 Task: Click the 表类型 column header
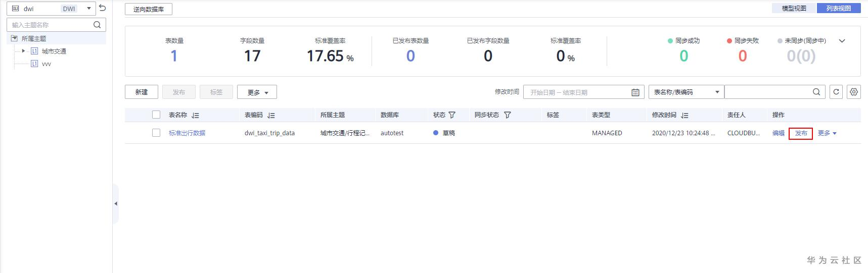click(x=601, y=115)
